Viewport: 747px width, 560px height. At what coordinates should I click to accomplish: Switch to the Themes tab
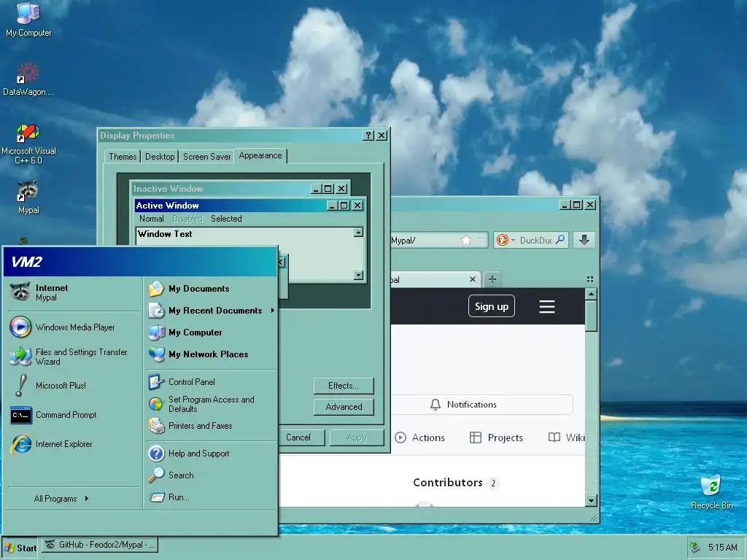pyautogui.click(x=123, y=157)
